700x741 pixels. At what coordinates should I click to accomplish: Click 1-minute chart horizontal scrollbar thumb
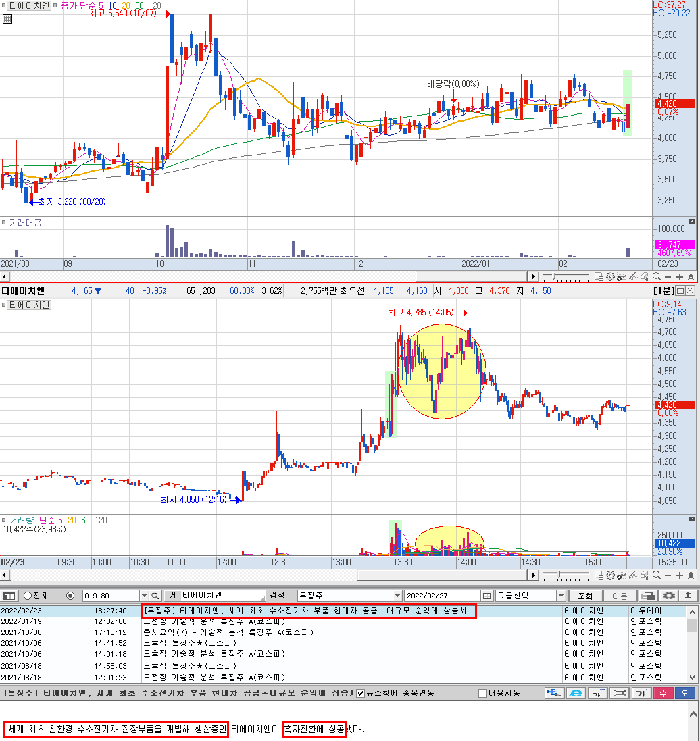coord(442,575)
